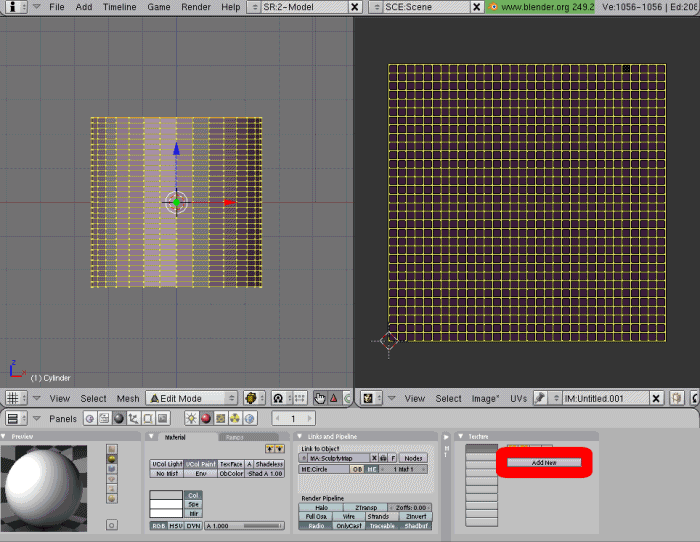
Task: Toggle the Traceable render pipeline option
Action: tap(380, 525)
